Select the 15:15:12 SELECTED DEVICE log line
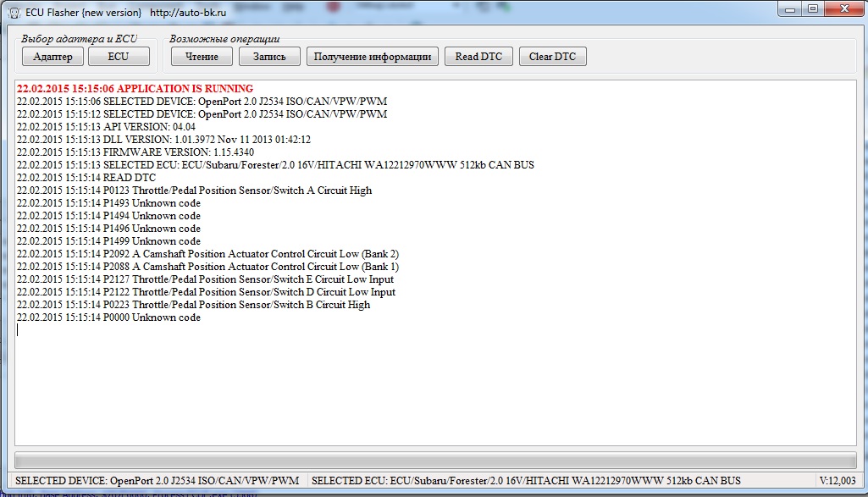This screenshot has width=868, height=497. [202, 114]
